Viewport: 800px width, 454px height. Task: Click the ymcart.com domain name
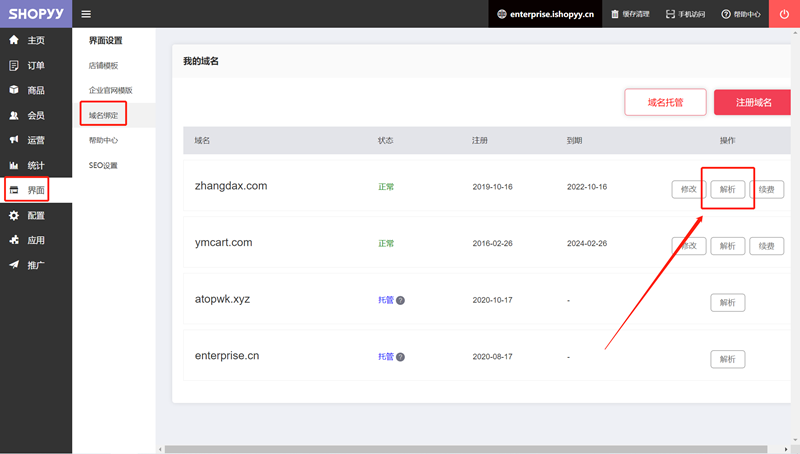point(223,242)
